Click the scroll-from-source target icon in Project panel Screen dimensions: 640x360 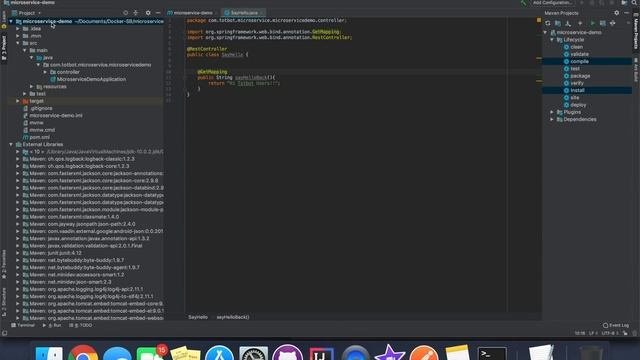pos(126,13)
